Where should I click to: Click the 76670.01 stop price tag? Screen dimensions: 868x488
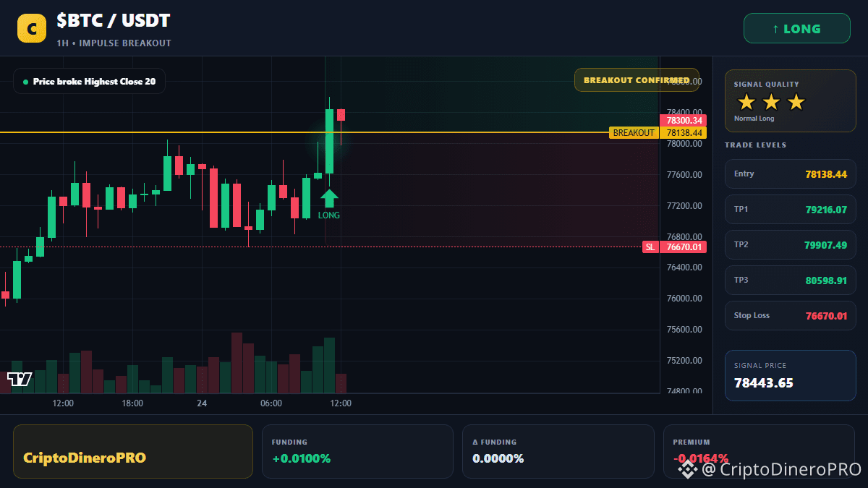(x=683, y=247)
